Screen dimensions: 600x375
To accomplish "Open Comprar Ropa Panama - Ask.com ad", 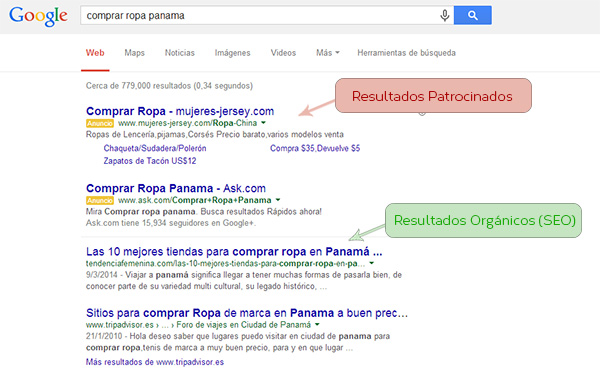I will click(x=176, y=188).
